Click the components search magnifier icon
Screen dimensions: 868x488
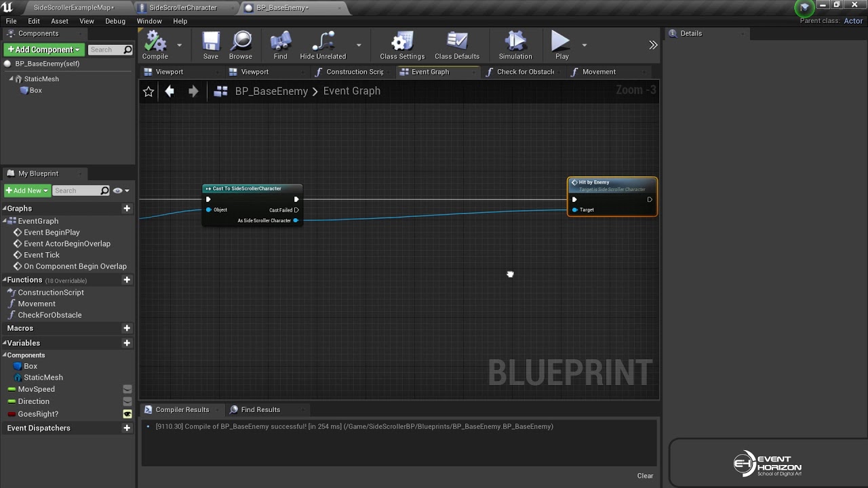click(x=127, y=49)
